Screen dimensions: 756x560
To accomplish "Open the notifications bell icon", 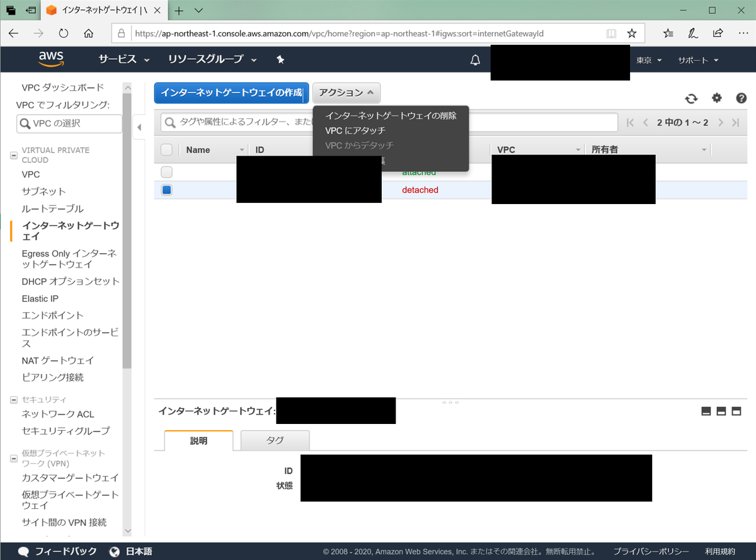I will 476,60.
